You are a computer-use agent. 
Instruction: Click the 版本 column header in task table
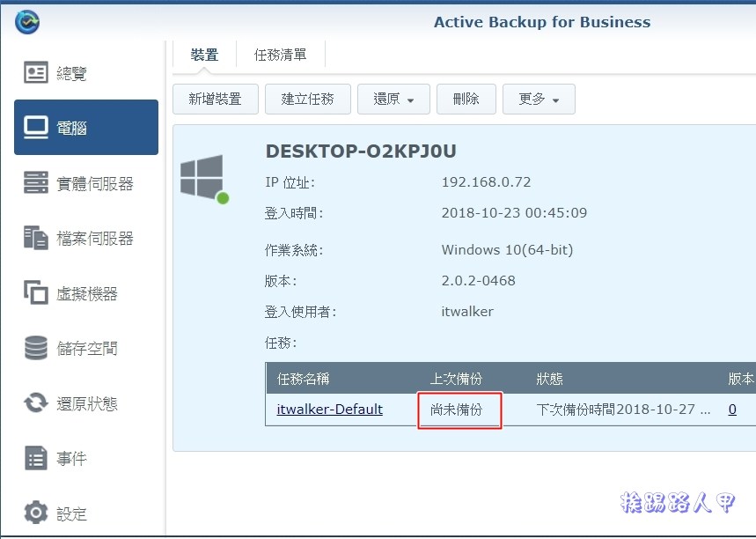(x=741, y=379)
